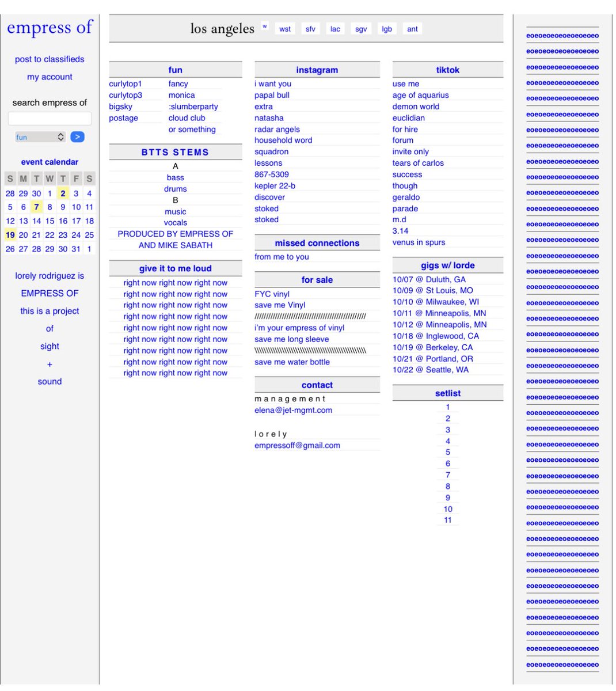Open the setlist section header
The width and height of the screenshot is (616, 691).
click(448, 394)
